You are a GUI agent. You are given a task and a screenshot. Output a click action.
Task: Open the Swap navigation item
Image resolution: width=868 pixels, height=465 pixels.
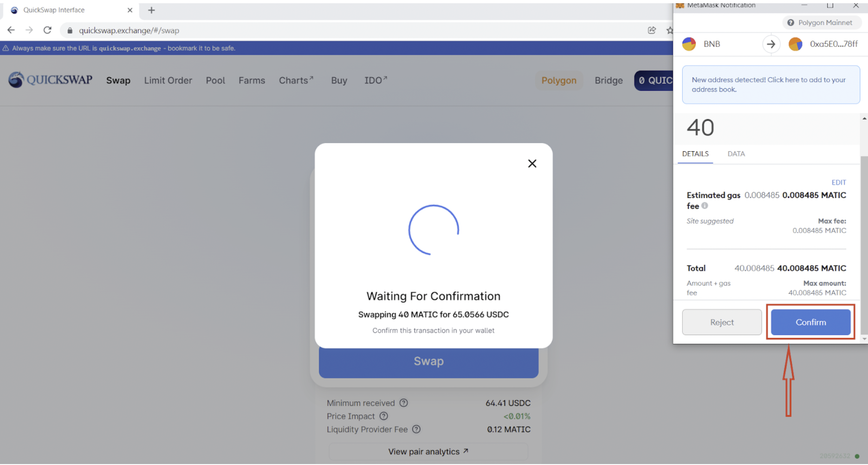click(118, 80)
